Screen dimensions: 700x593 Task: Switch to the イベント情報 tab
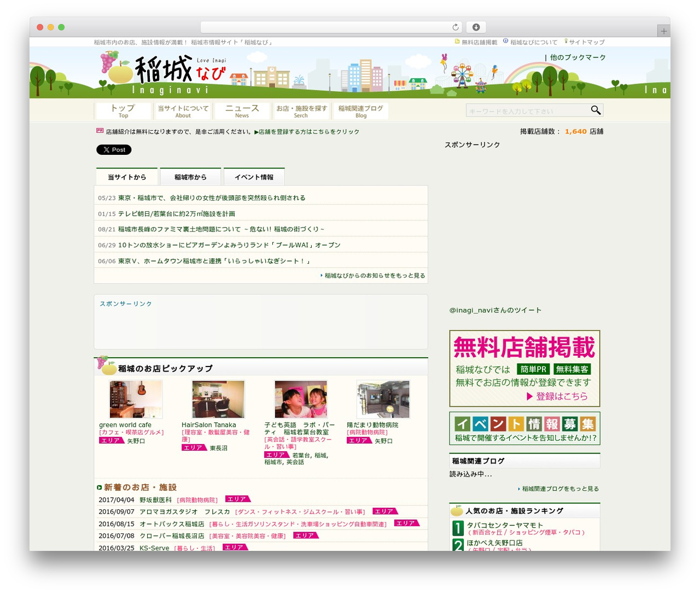(x=254, y=177)
